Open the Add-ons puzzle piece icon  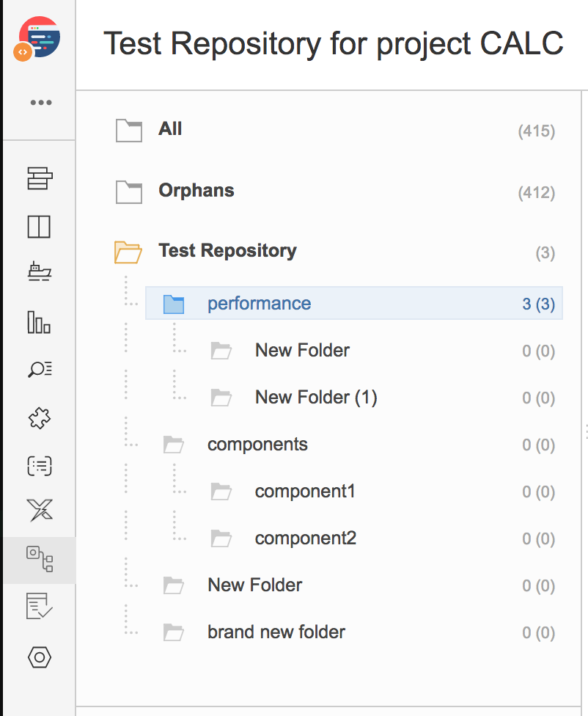click(x=40, y=418)
